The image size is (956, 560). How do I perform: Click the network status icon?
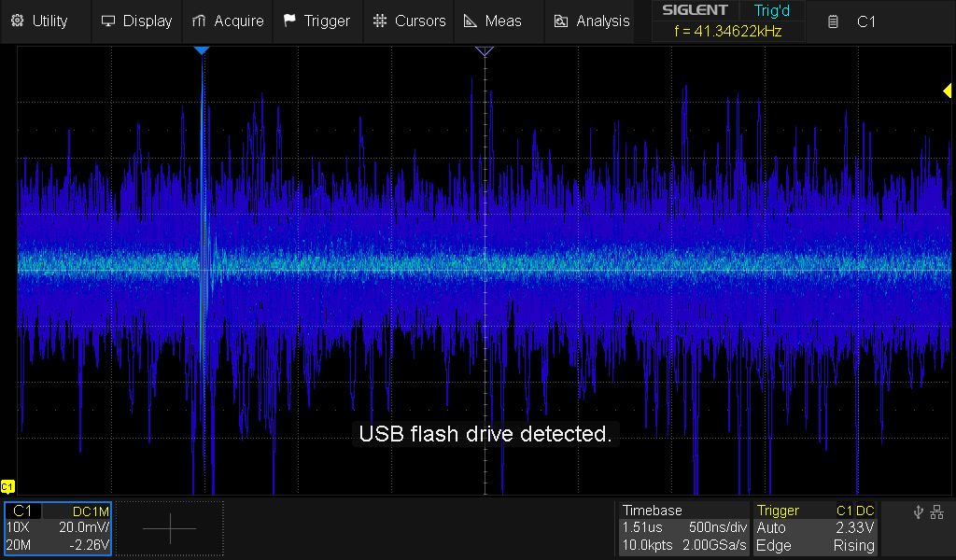pyautogui.click(x=937, y=511)
